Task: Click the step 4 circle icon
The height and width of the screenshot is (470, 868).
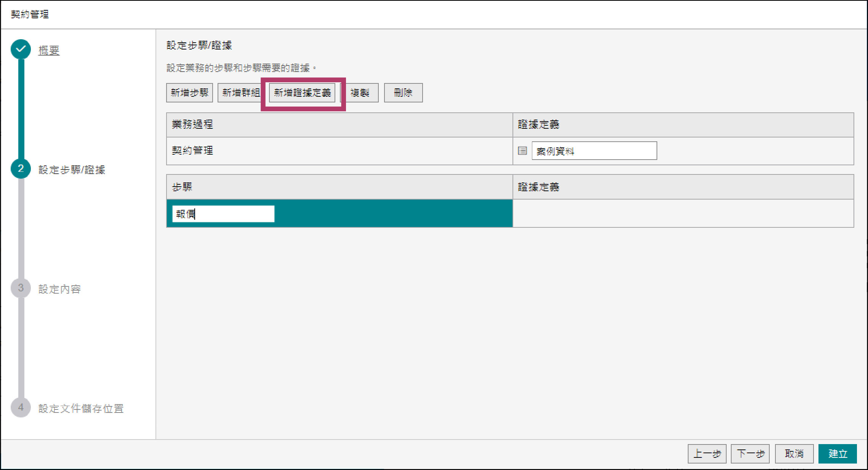Action: 21,408
